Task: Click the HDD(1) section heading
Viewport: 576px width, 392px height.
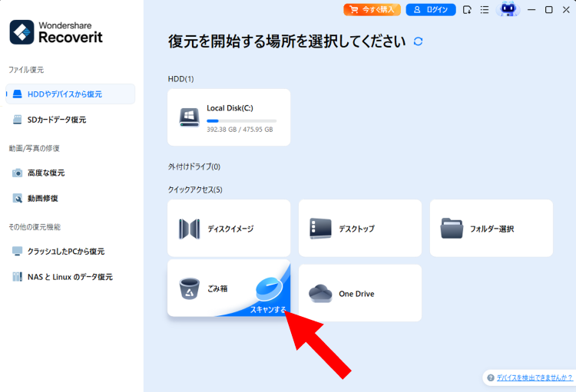Action: coord(180,79)
